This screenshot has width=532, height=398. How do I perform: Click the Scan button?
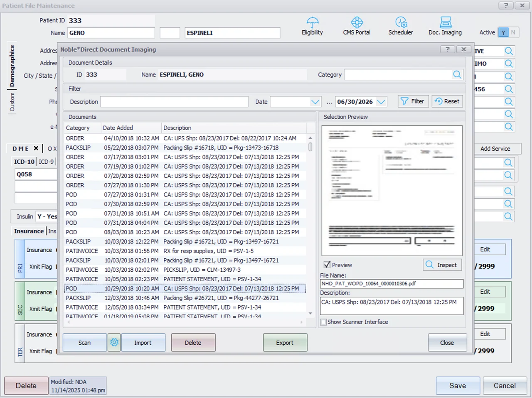(x=84, y=342)
